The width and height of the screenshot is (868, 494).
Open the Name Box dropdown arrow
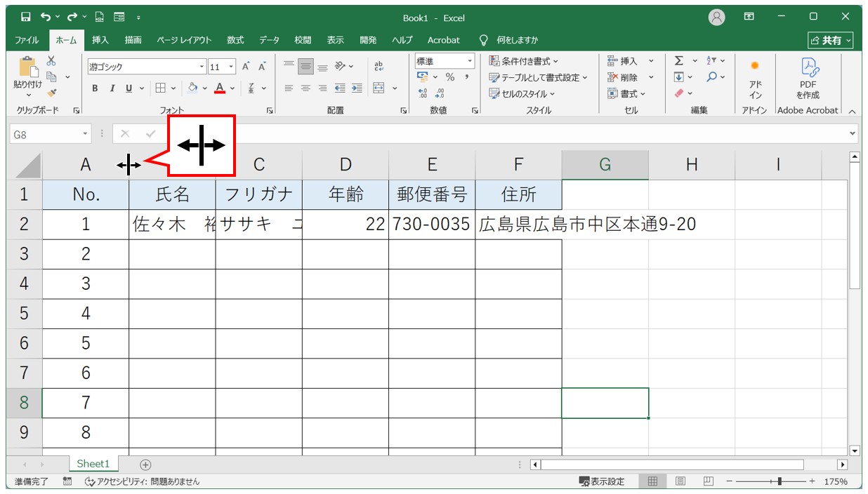point(86,134)
